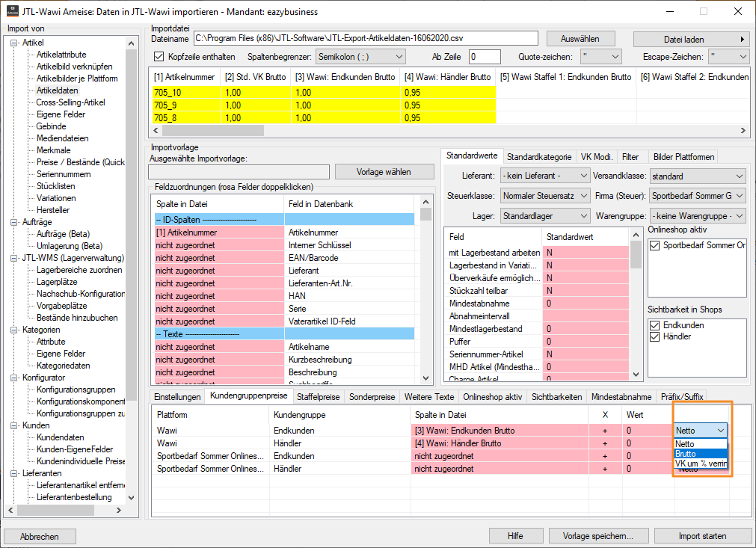Open the Escape-Zeichen dropdown

728,57
